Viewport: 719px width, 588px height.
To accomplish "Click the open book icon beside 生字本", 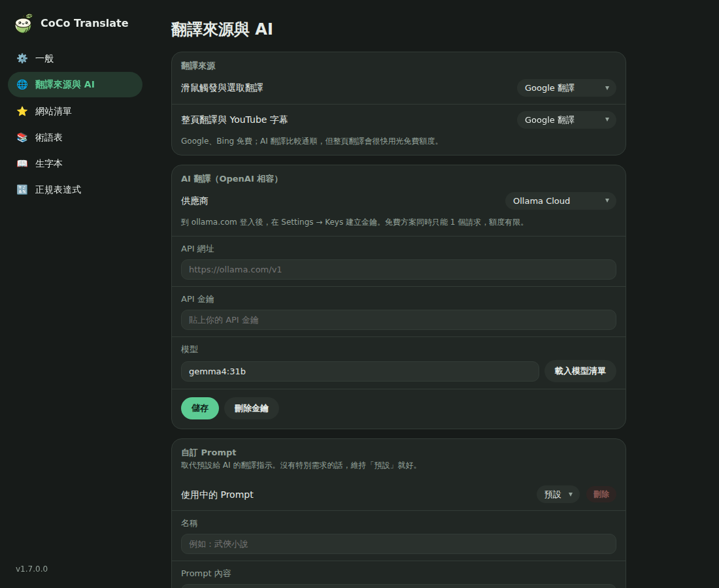I will point(22,163).
